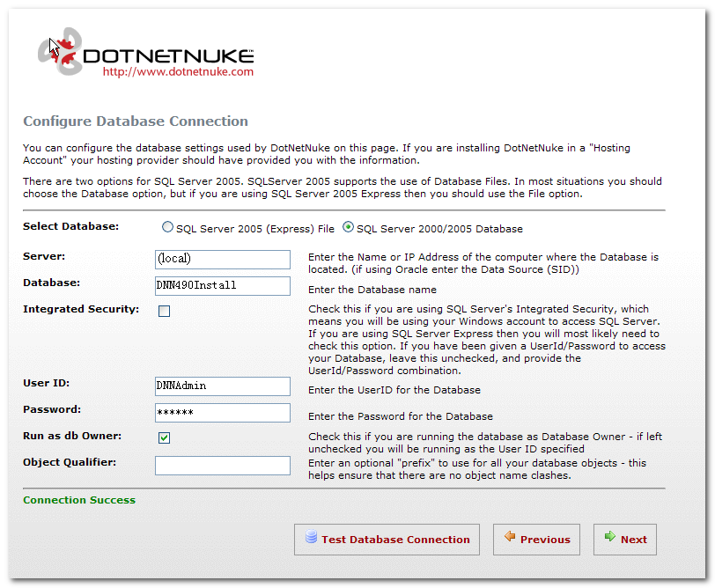The height and width of the screenshot is (588, 715).
Task: Enable the Integrated Security checkbox
Action: [x=164, y=311]
